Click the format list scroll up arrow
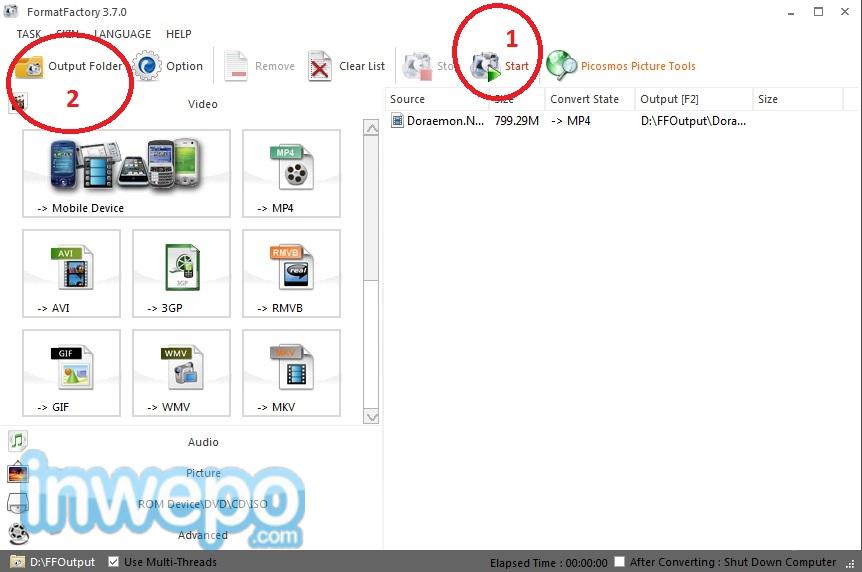The image size is (862, 572). point(372,128)
